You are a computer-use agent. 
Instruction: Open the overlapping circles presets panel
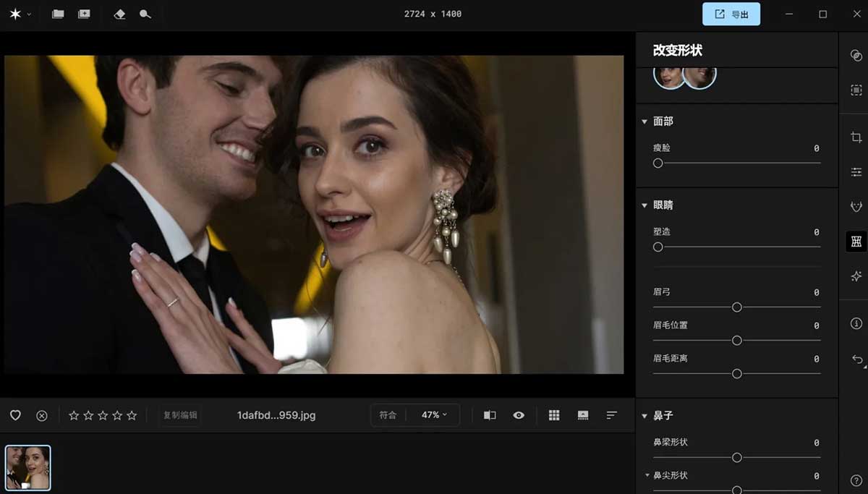pos(856,56)
